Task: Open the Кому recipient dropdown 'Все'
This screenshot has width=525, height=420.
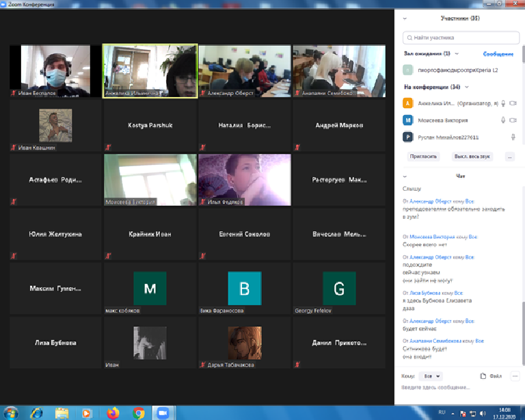Action: [x=432, y=376]
